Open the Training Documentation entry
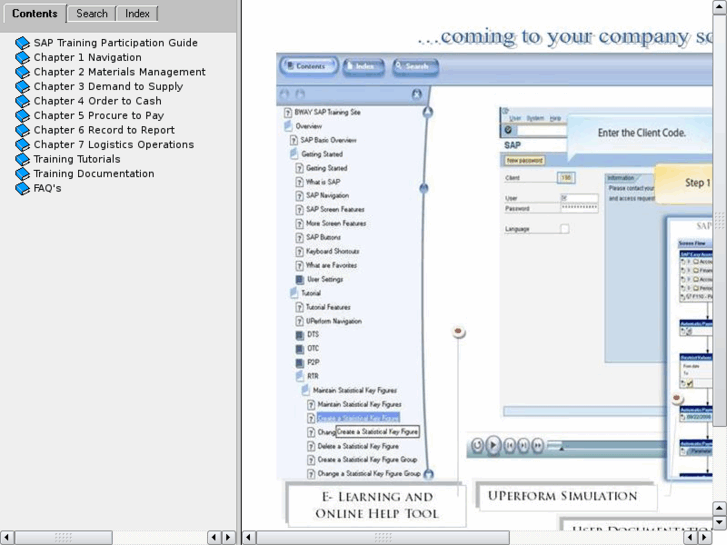Screen dimensions: 727x545 [94, 173]
